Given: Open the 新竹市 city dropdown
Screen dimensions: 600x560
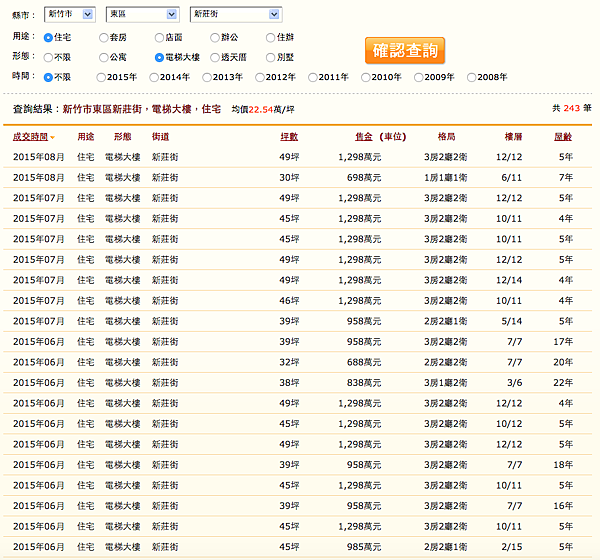Looking at the screenshot, I should tap(70, 14).
